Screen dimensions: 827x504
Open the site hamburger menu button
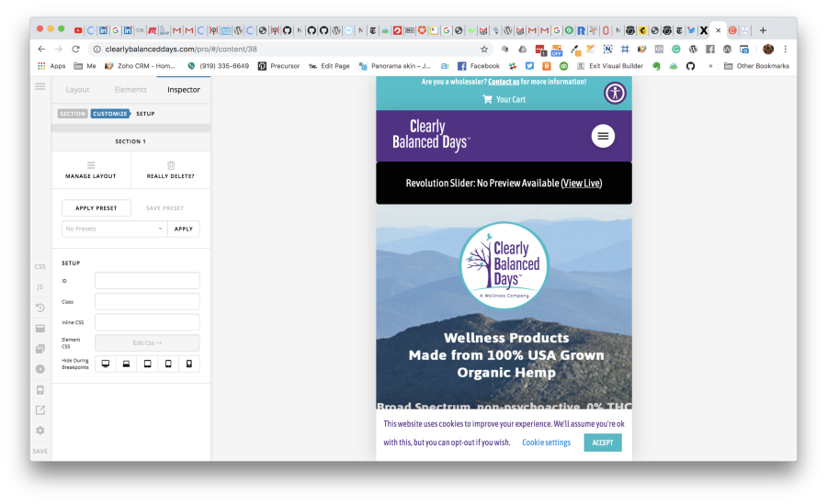[603, 136]
